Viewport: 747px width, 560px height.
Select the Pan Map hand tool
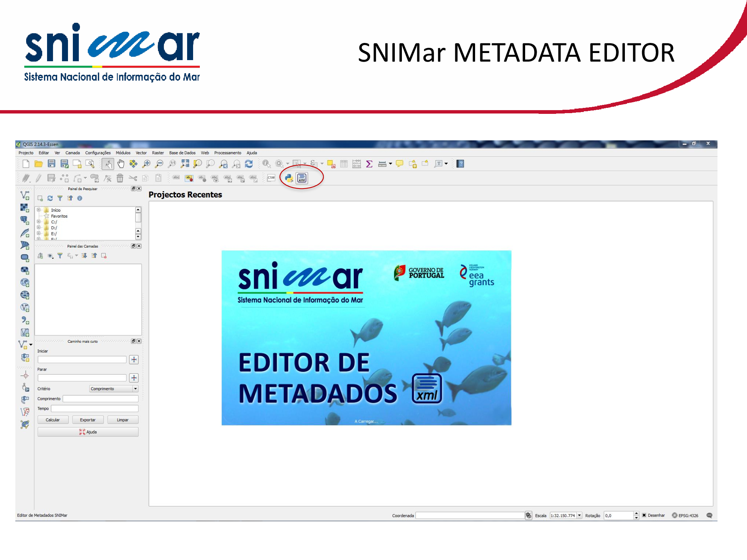121,164
